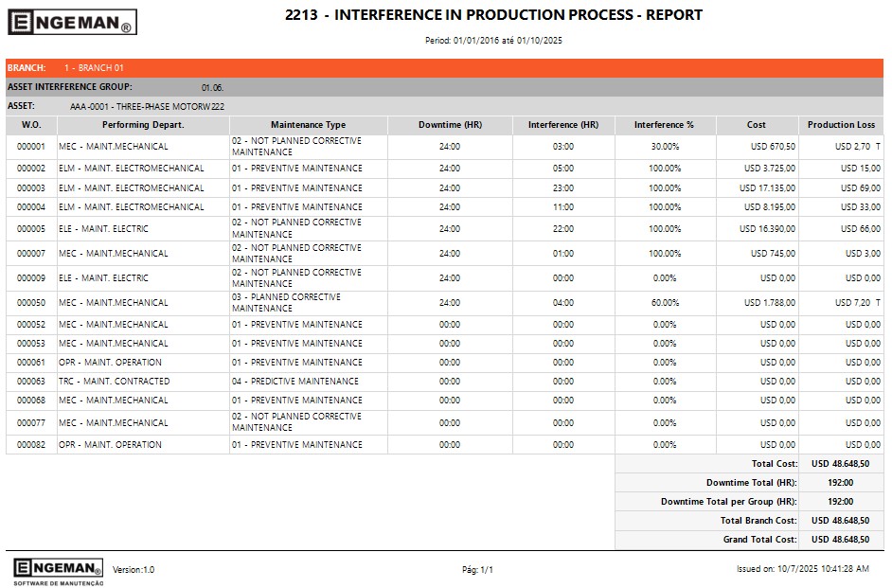Click the Asset Interference Group 01.06. row
The height and width of the screenshot is (588, 892).
[445, 87]
